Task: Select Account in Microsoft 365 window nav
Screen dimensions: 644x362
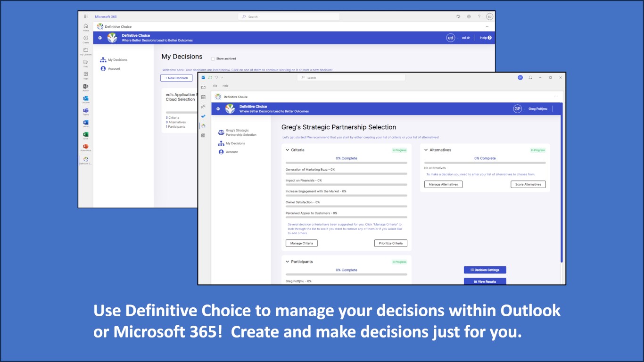Action: 110,69
